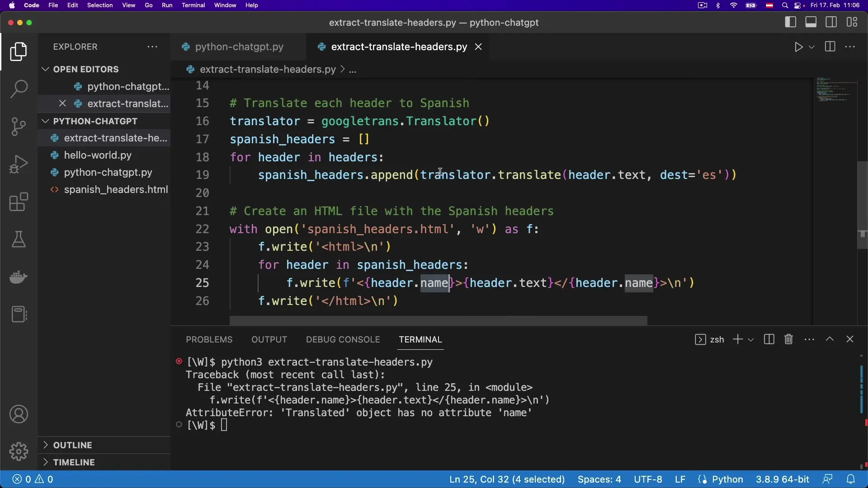Close the extract-translate-headers.py tab
The height and width of the screenshot is (488, 868).
(x=478, y=47)
